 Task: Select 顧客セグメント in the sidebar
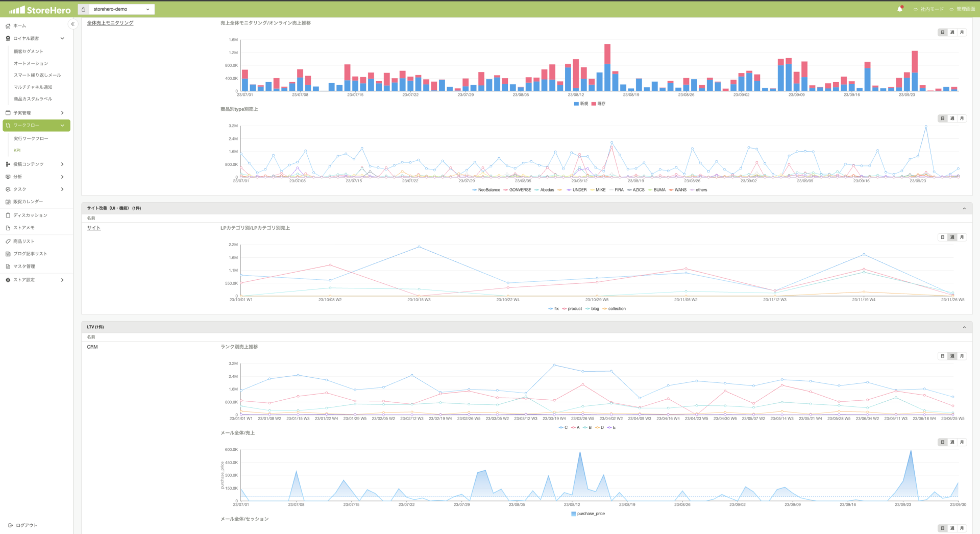coord(28,52)
